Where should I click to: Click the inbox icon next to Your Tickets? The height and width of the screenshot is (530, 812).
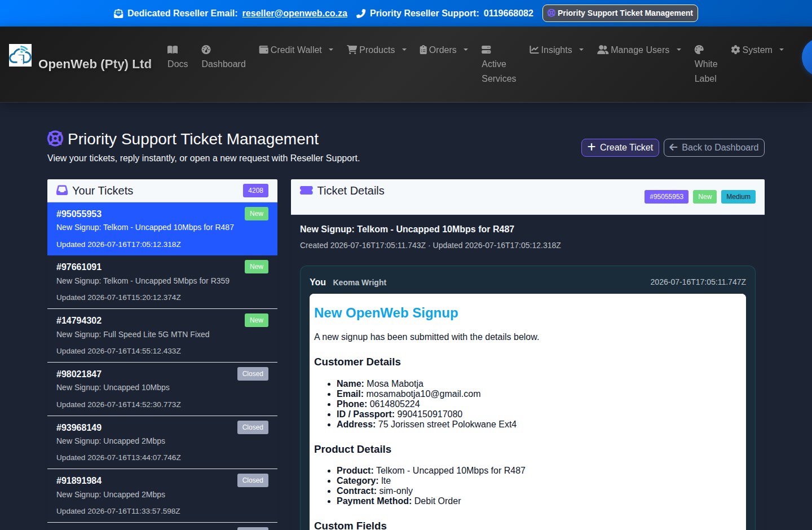pos(62,190)
